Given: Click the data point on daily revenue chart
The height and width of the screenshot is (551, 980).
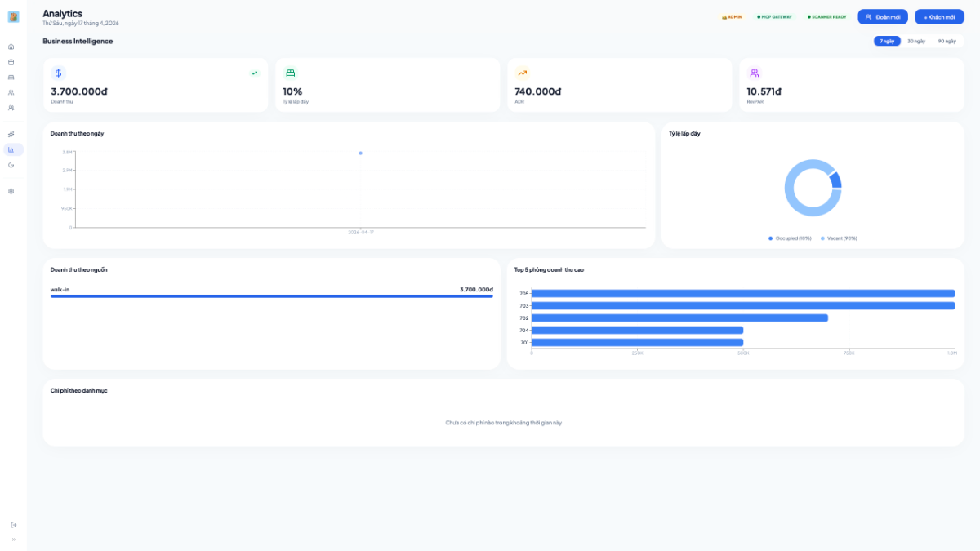Looking at the screenshot, I should click(360, 153).
